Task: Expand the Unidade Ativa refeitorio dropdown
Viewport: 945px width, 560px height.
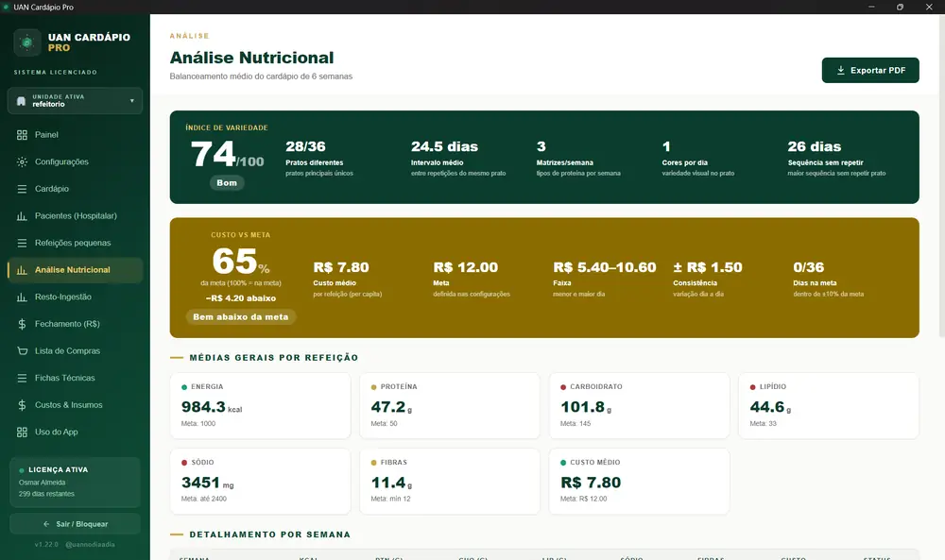Action: (75, 100)
